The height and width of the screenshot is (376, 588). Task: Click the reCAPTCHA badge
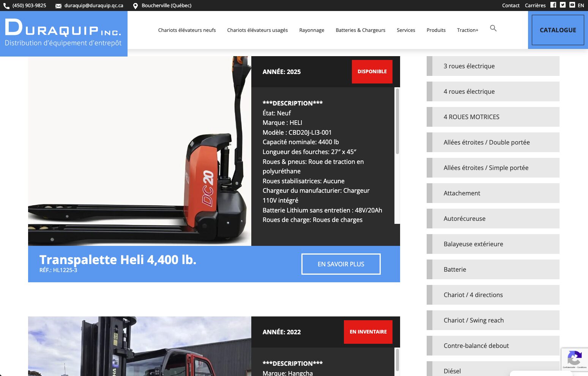click(x=574, y=359)
